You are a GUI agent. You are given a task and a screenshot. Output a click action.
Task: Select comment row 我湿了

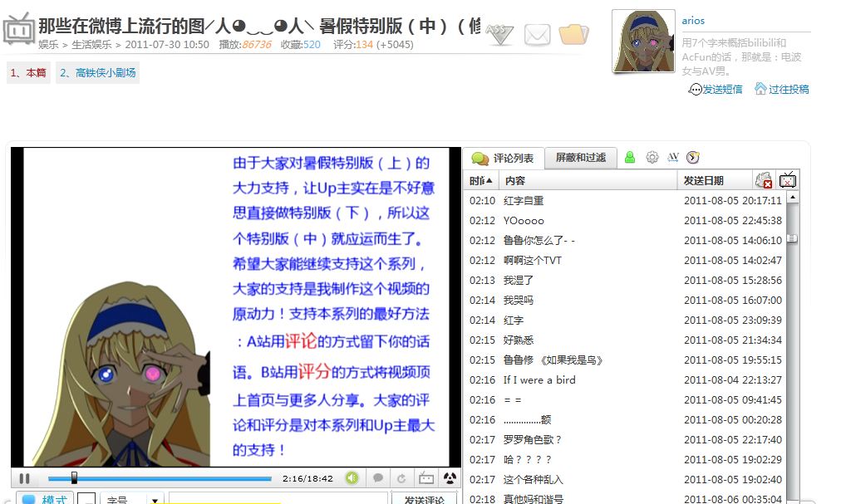(x=626, y=280)
